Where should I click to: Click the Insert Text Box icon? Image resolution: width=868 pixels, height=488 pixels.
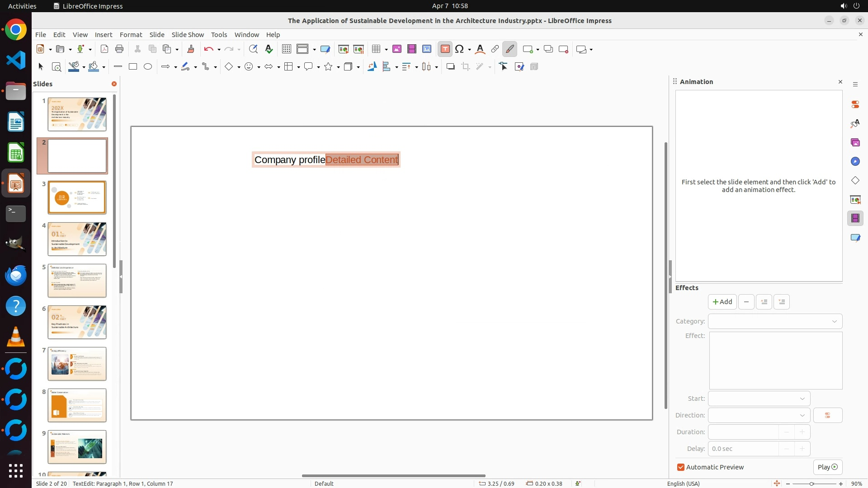point(445,49)
